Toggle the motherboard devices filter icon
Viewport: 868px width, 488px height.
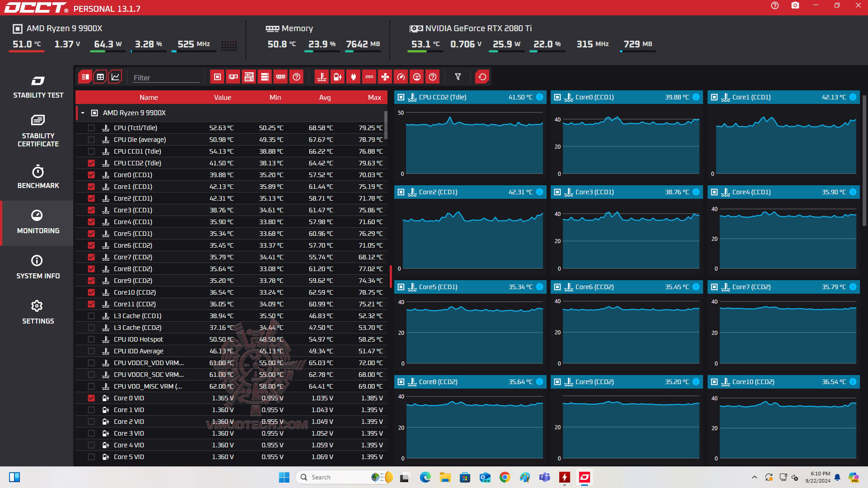coord(249,77)
